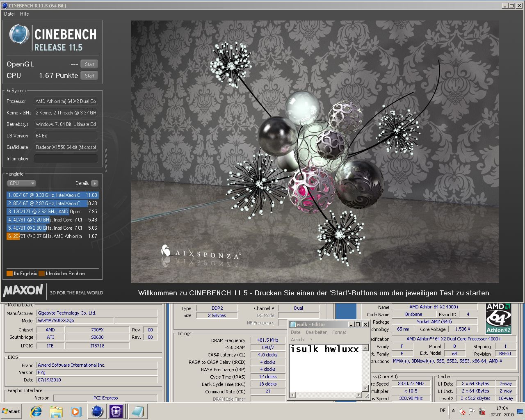Switch to CPU-Z taskbar icon
Screen dimensions: 525x420
pos(117,411)
